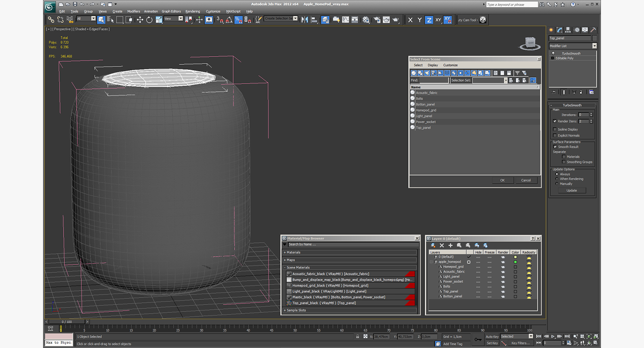644x348 pixels.
Task: Enable the Isoline Display checkbox
Action: tap(555, 129)
